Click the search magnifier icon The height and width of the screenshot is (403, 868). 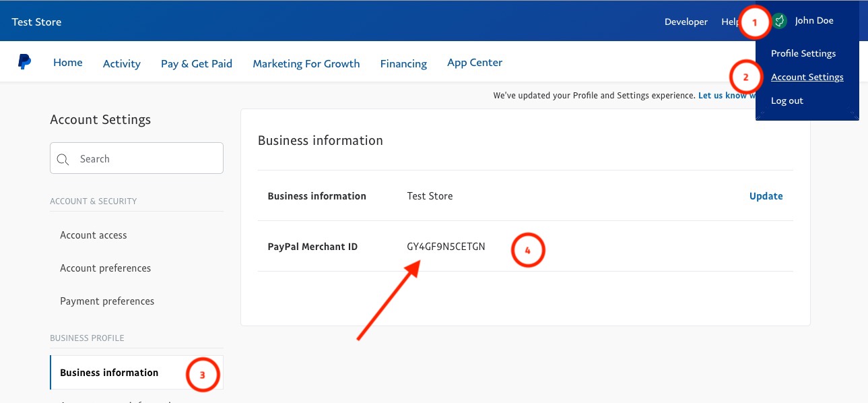[63, 159]
